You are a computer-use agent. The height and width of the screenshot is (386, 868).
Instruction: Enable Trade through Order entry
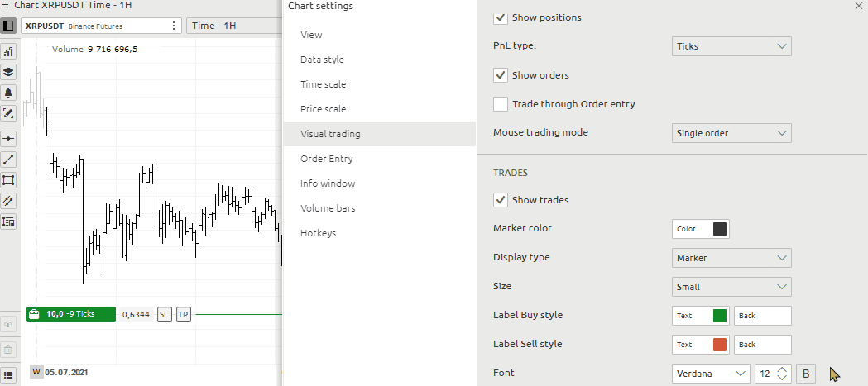(500, 104)
